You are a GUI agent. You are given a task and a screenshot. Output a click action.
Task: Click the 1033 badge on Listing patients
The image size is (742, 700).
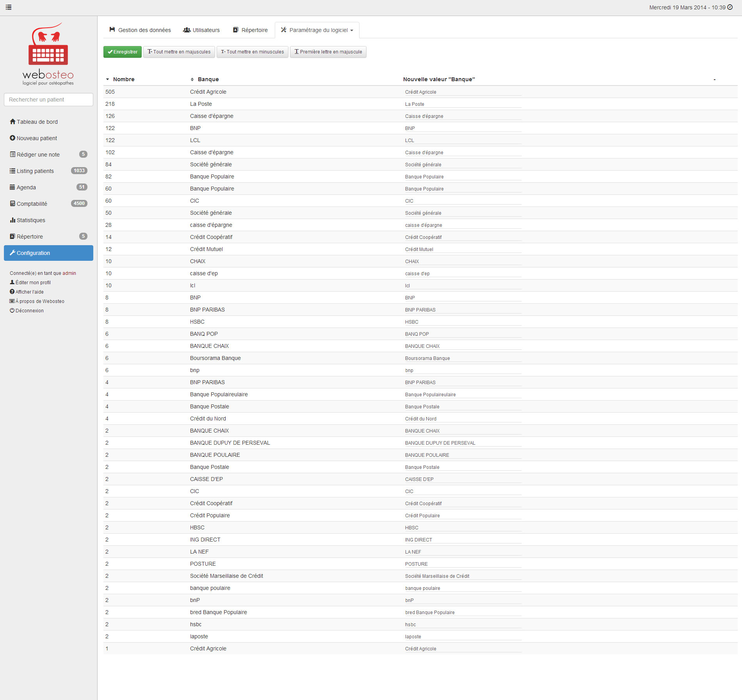click(79, 171)
